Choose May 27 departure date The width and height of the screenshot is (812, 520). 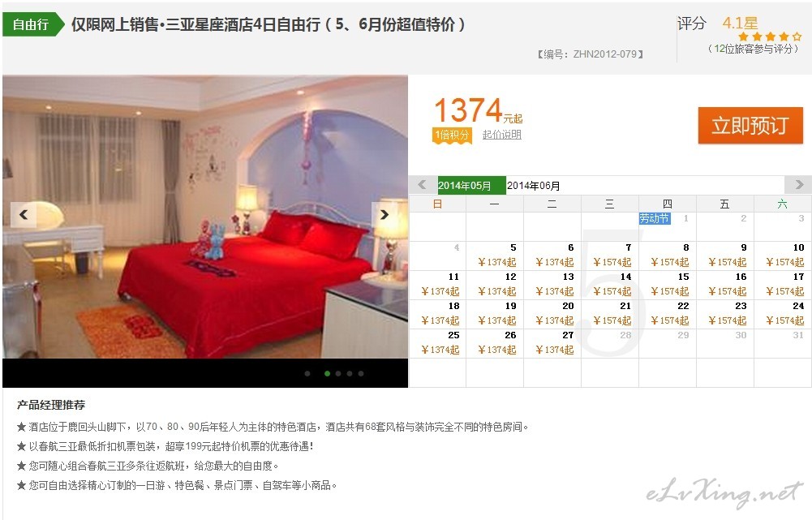tap(552, 343)
